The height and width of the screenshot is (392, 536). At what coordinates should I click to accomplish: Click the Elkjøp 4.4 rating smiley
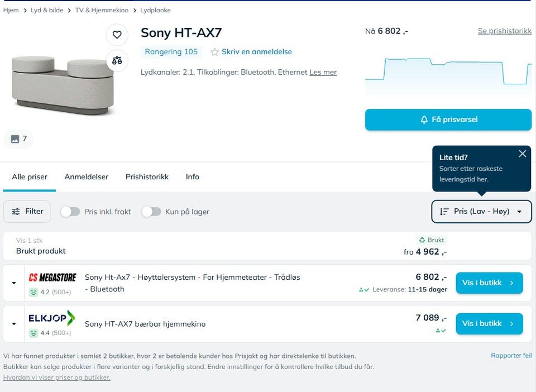click(33, 333)
